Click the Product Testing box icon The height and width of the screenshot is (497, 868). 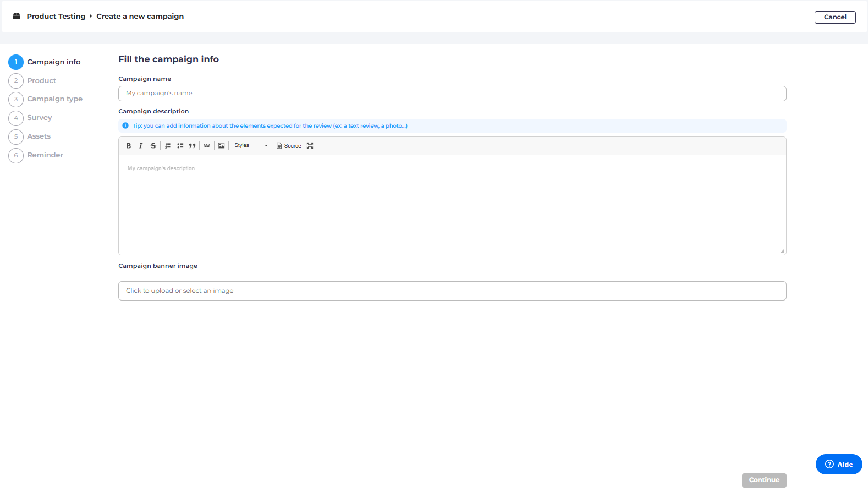pyautogui.click(x=17, y=16)
